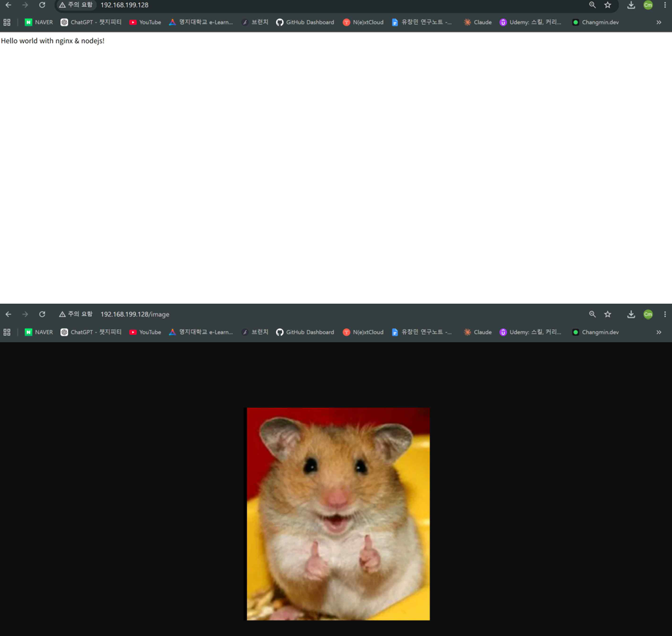Open N(e)xtCloud bookmark in bottom bookmarks bar

tap(364, 332)
